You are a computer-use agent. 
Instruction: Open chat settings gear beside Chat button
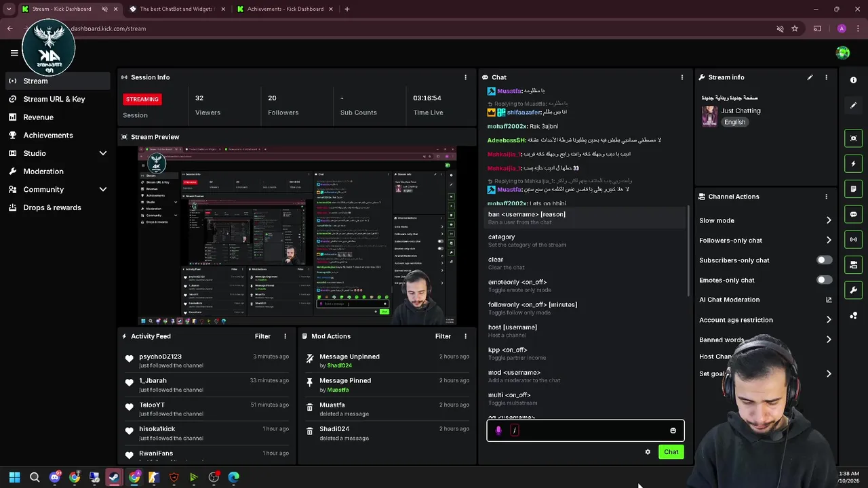click(x=648, y=452)
